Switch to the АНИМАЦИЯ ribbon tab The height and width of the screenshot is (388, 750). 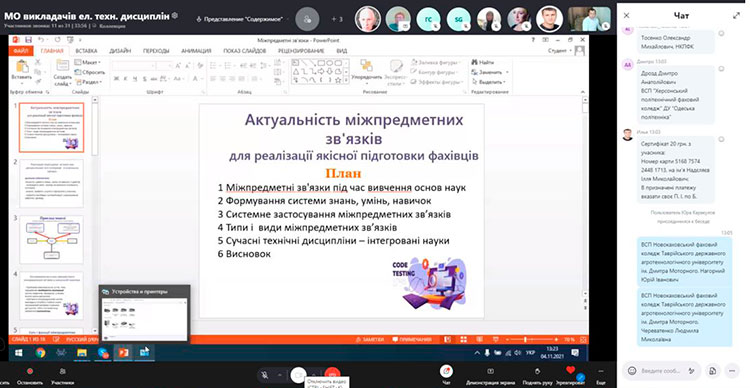(196, 51)
